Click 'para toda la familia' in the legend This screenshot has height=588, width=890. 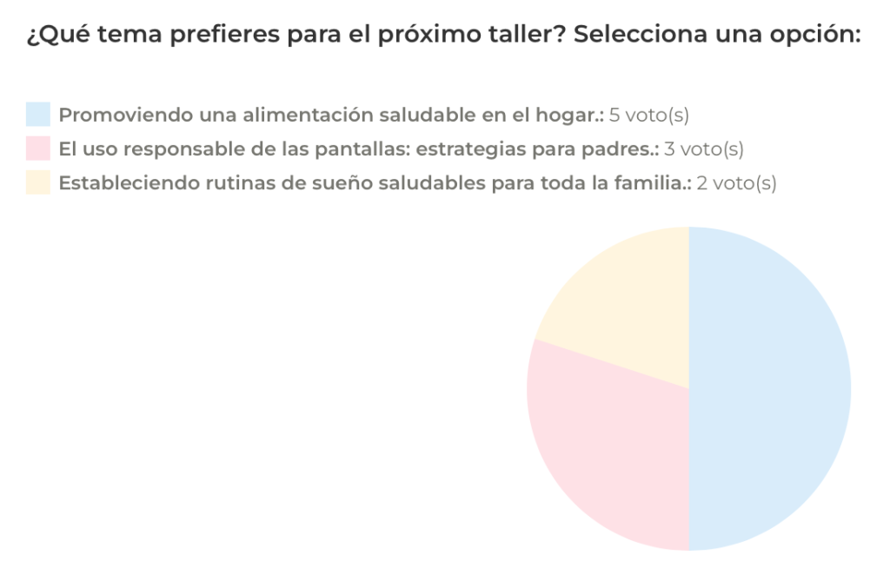click(x=601, y=183)
